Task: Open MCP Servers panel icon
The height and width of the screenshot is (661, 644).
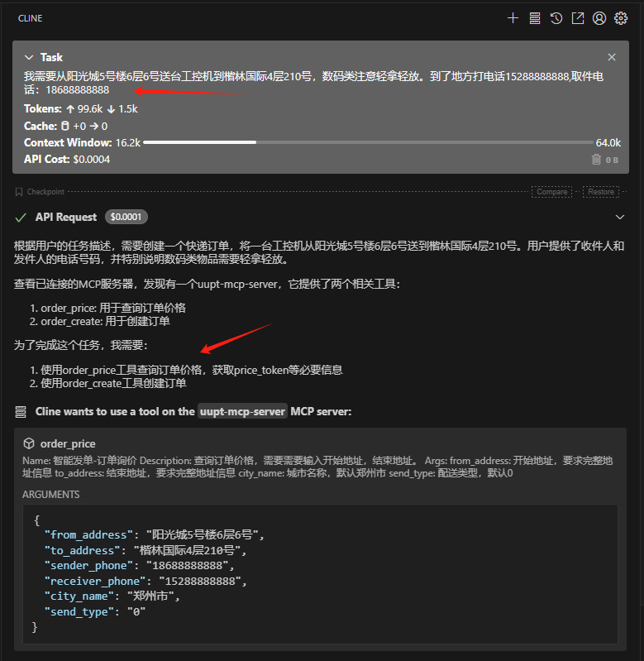Action: pos(535,17)
